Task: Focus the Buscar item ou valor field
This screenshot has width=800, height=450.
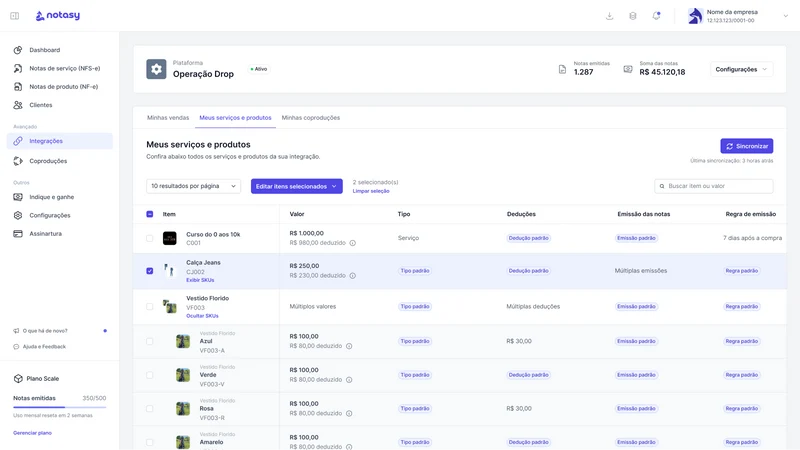Action: pyautogui.click(x=714, y=186)
